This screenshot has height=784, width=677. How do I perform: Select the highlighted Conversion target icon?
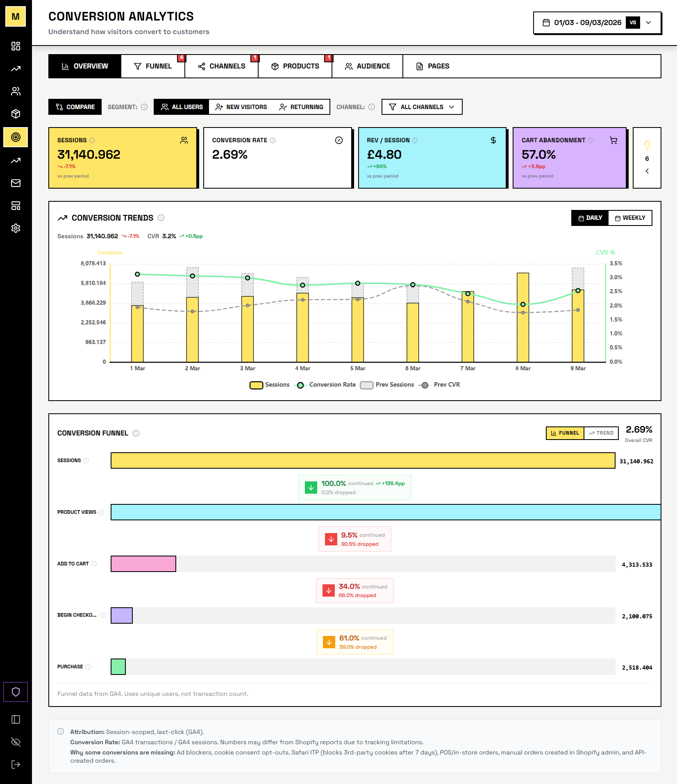point(16,137)
